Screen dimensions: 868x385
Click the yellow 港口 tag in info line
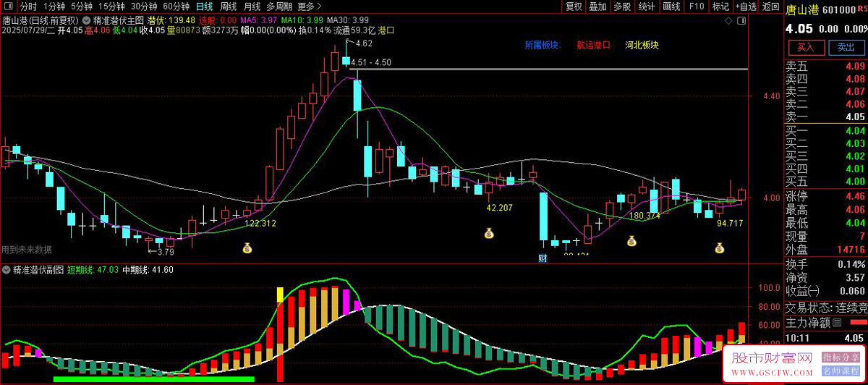point(386,30)
